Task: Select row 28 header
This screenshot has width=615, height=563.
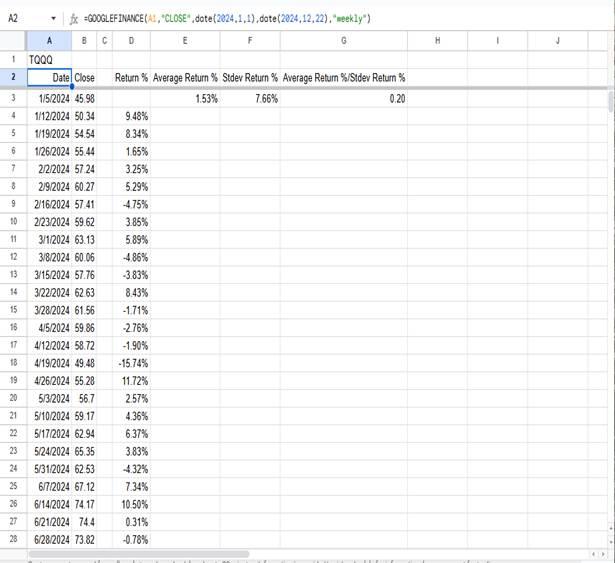Action: [x=13, y=539]
